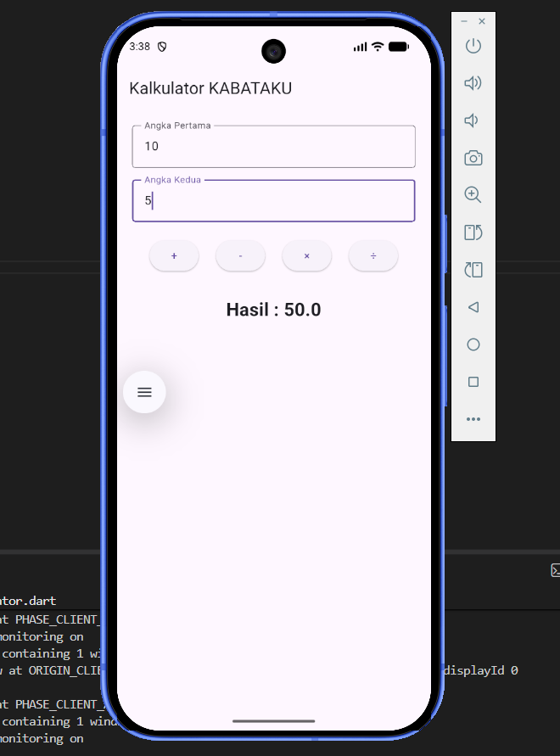Raise volume with emulator volume up icon
This screenshot has height=756, width=560.
[473, 83]
